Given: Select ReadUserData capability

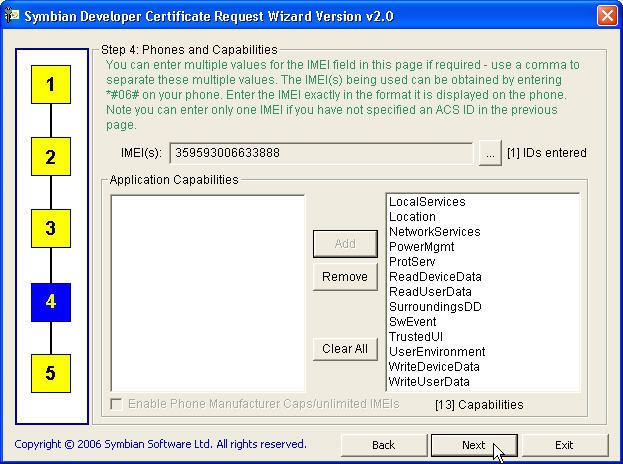Looking at the screenshot, I should [x=430, y=292].
